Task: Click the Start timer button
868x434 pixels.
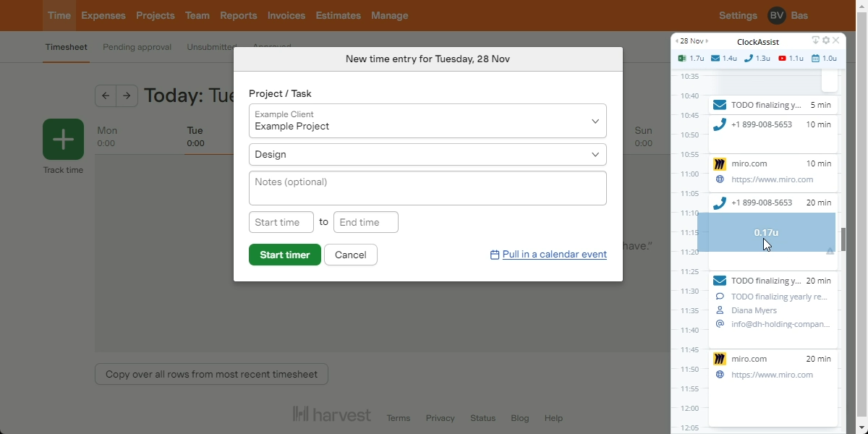Action: 285,255
